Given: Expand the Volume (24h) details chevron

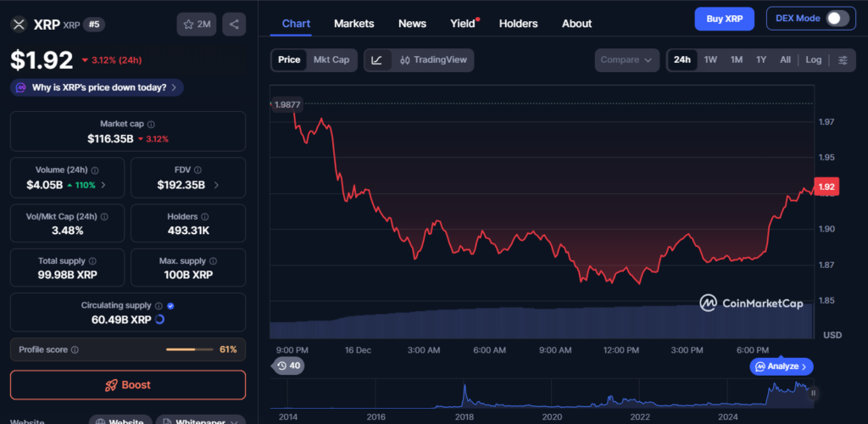Looking at the screenshot, I should pyautogui.click(x=103, y=185).
